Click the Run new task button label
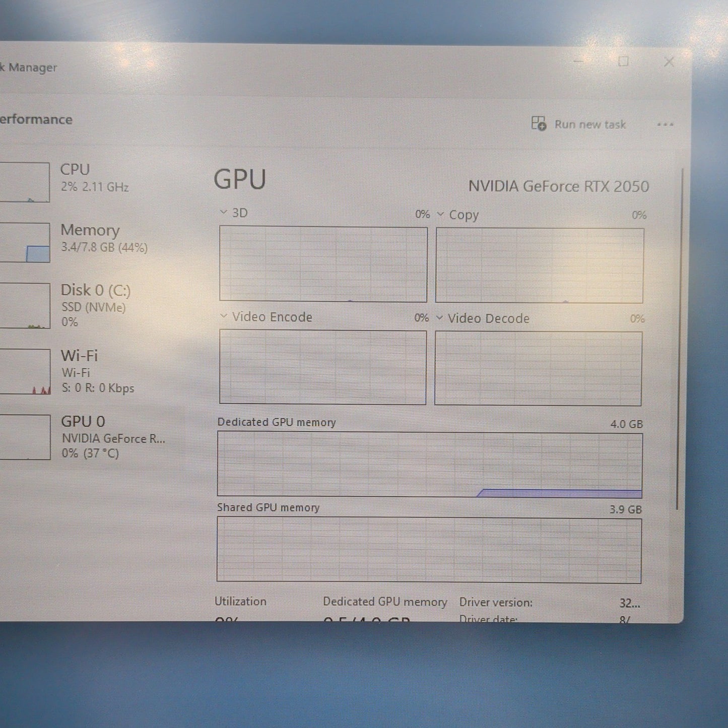Screen dimensions: 728x728 coord(590,124)
